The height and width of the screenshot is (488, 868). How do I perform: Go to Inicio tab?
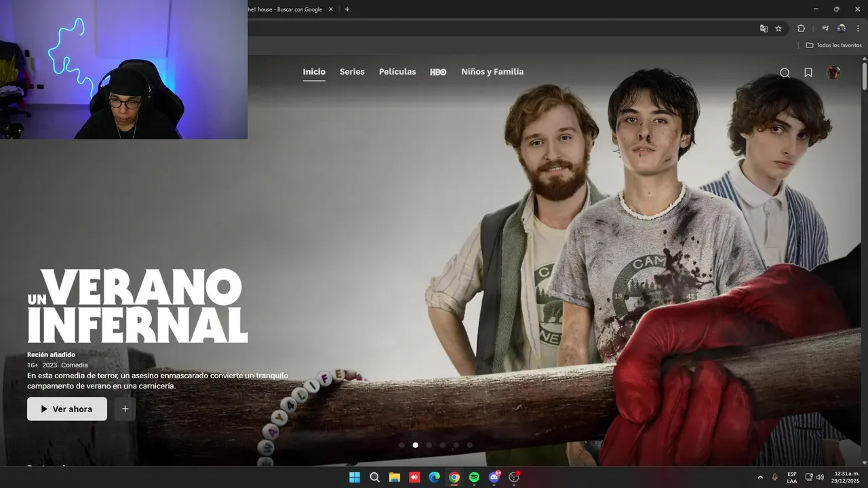pos(314,72)
